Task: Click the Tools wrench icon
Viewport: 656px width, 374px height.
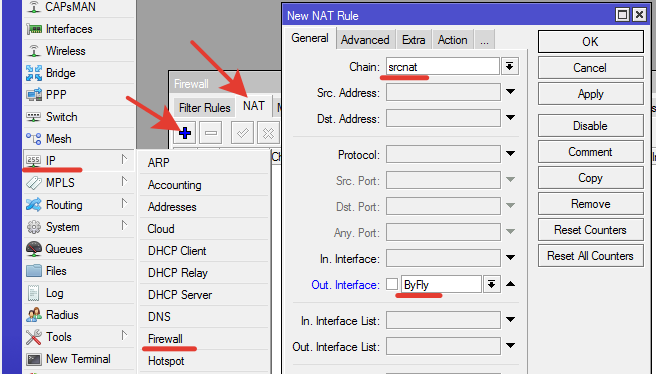Action: (x=34, y=337)
